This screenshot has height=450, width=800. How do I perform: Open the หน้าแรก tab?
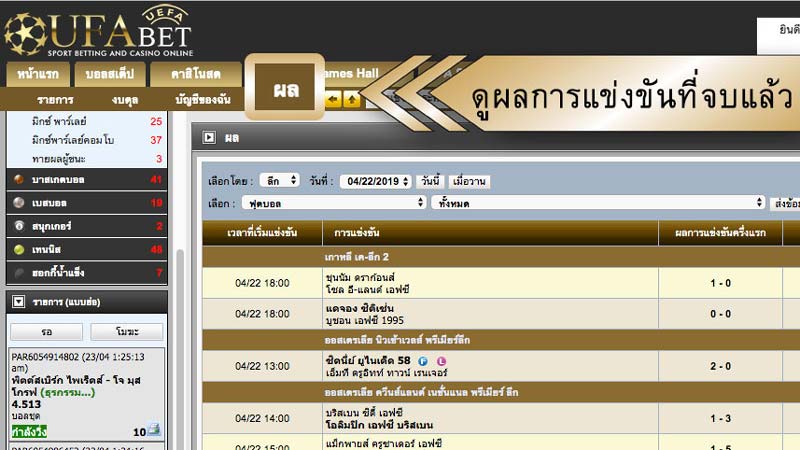[38, 74]
